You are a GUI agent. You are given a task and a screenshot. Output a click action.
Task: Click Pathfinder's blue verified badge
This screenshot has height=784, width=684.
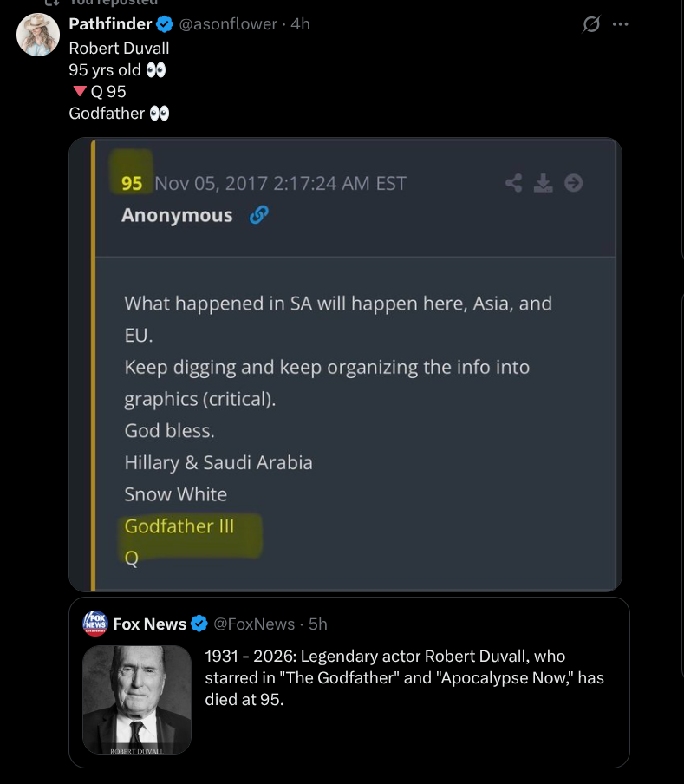(x=165, y=24)
